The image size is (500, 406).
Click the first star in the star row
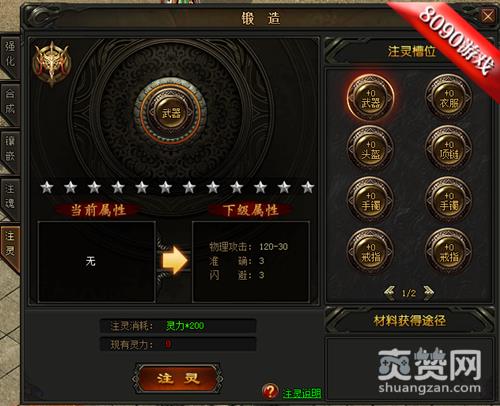[47, 187]
